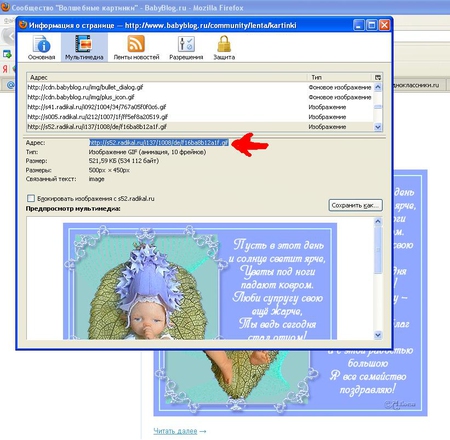The height and width of the screenshot is (440, 450).
Task: Sort the list by Адрес column header
Action: [167, 77]
